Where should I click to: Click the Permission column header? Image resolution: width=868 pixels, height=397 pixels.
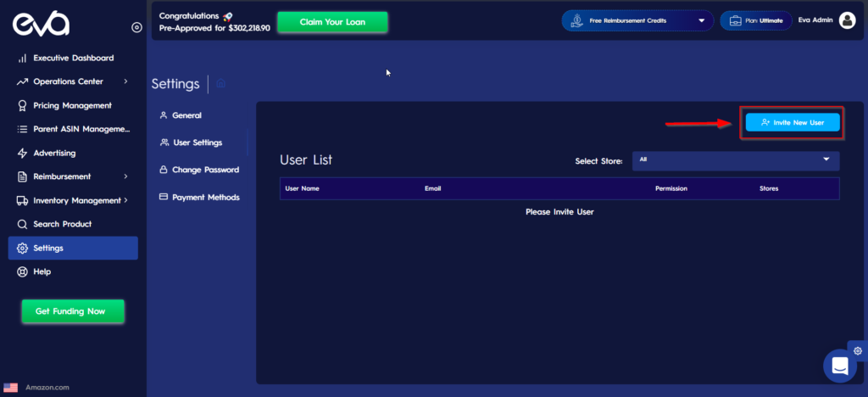coord(671,189)
